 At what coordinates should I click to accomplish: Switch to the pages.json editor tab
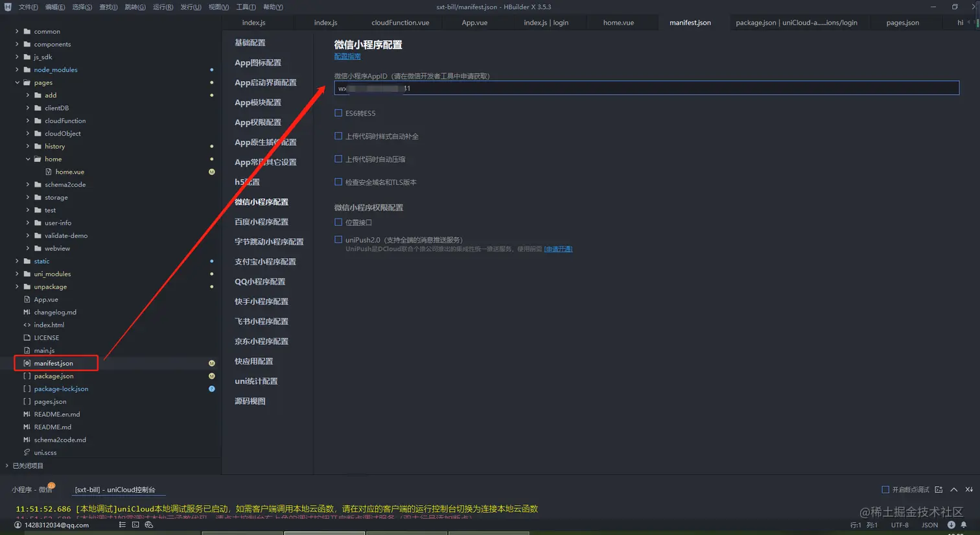(903, 23)
